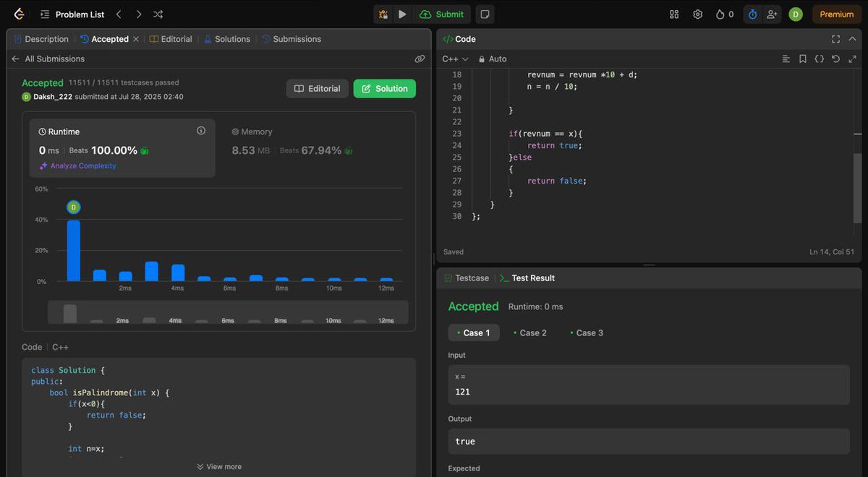Select Case 1 result
868x477 pixels.
474,333
